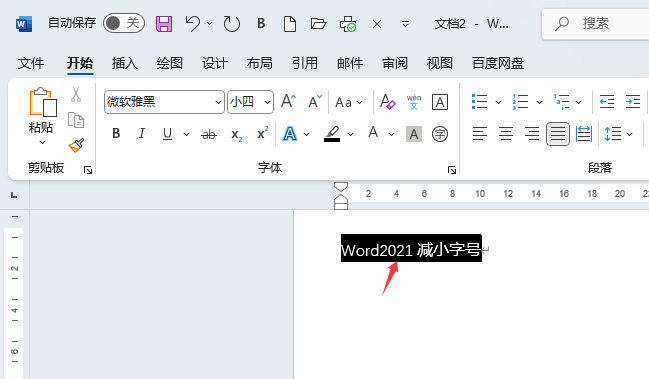The width and height of the screenshot is (649, 379).
Task: Open highlight color picker arrow
Action: click(350, 134)
